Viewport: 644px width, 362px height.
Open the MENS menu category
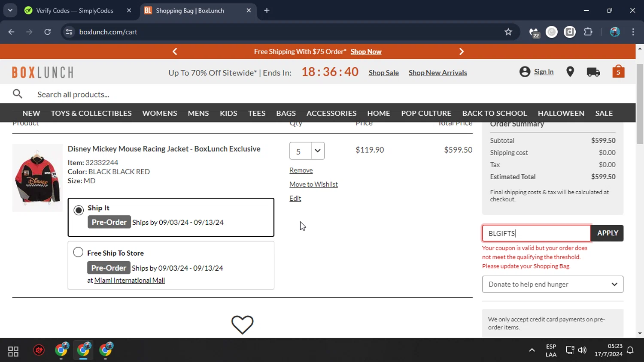click(x=198, y=113)
